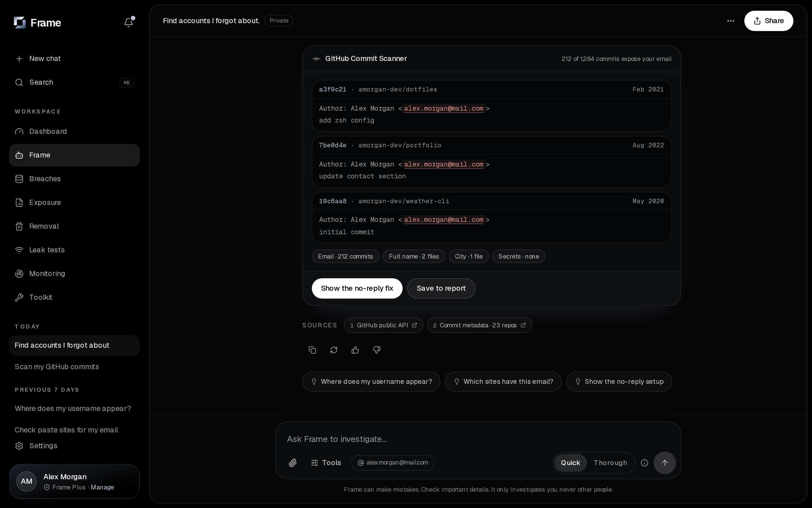This screenshot has height=508, width=812.
Task: Click the AM avatar
Action: 27,481
